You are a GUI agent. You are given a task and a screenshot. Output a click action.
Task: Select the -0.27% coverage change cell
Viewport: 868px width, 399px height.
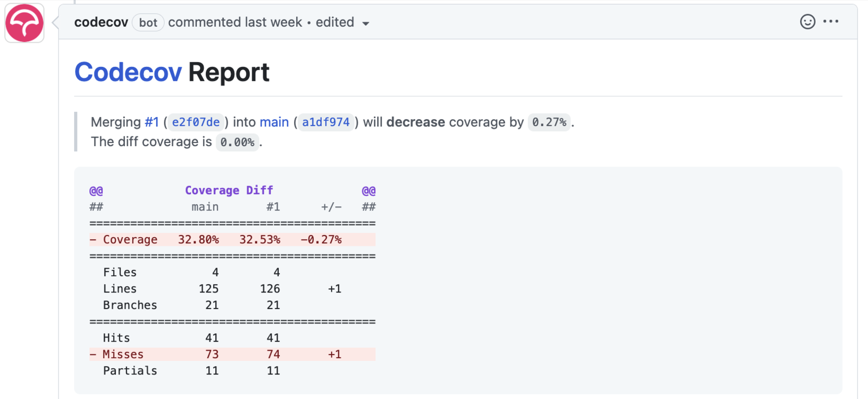[321, 240]
